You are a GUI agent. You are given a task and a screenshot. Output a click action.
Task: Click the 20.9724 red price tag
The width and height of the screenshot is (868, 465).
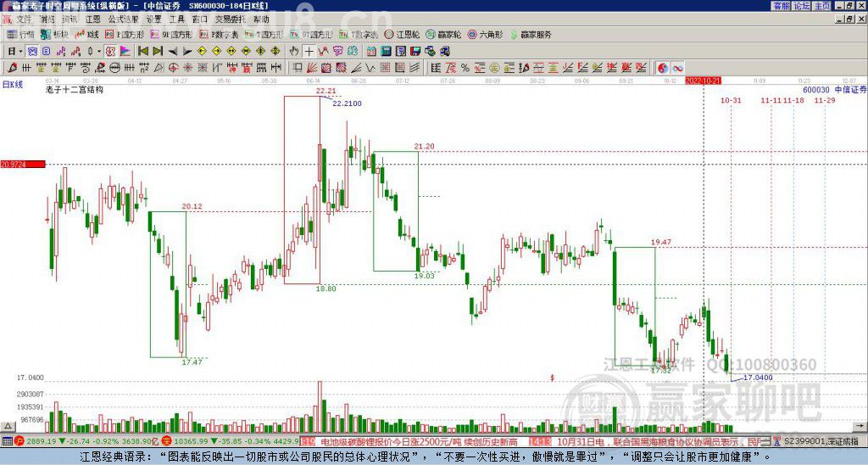(23, 165)
